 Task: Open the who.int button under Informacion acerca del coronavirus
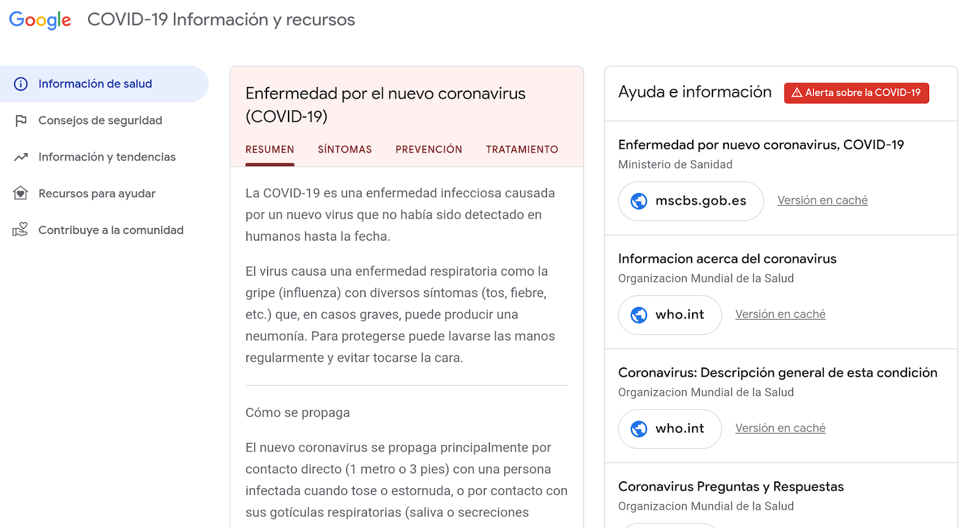click(x=670, y=315)
